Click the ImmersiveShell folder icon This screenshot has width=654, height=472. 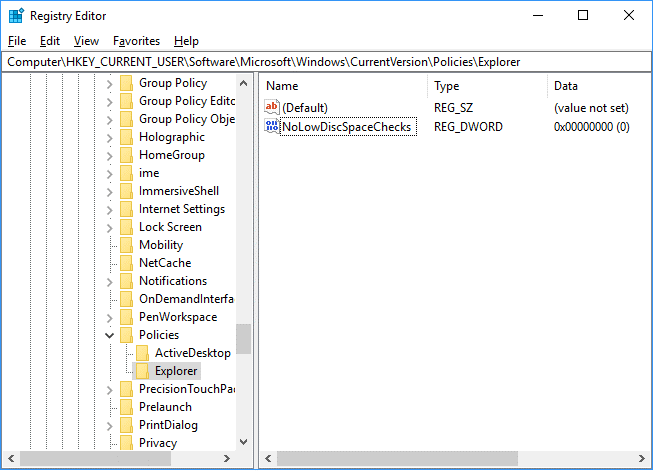tap(126, 191)
